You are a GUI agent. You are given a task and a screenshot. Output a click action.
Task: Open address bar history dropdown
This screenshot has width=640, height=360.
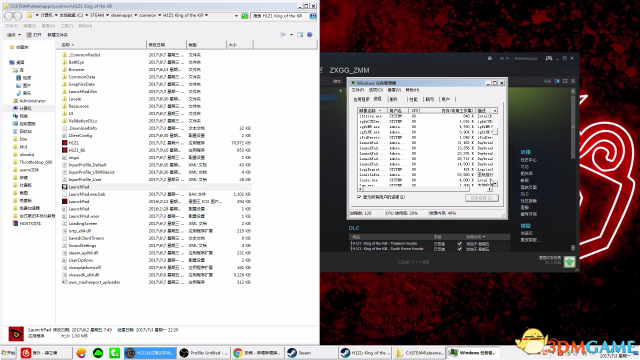pos(236,16)
